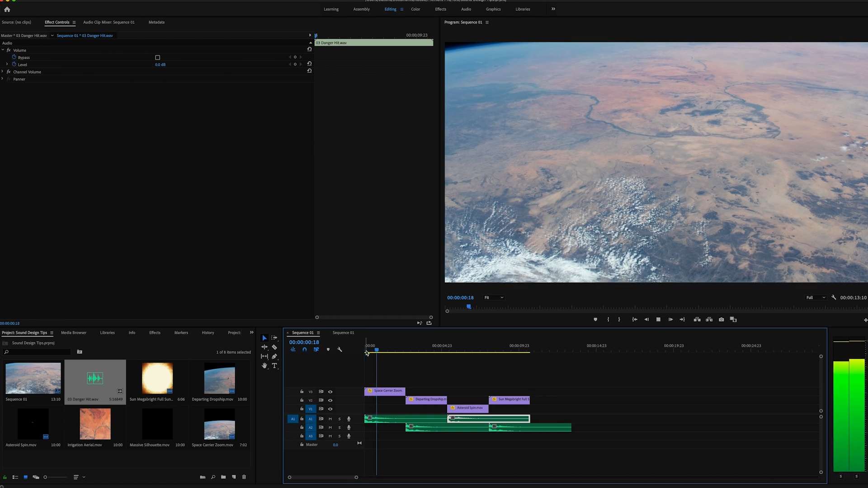Open timeline settings wrench icon
The image size is (868, 488).
[340, 349]
